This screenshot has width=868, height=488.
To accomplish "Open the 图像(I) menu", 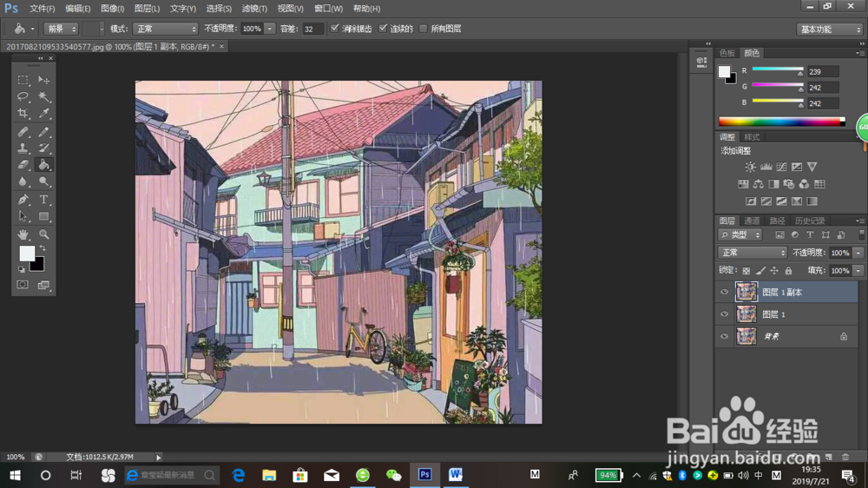I will pos(112,9).
